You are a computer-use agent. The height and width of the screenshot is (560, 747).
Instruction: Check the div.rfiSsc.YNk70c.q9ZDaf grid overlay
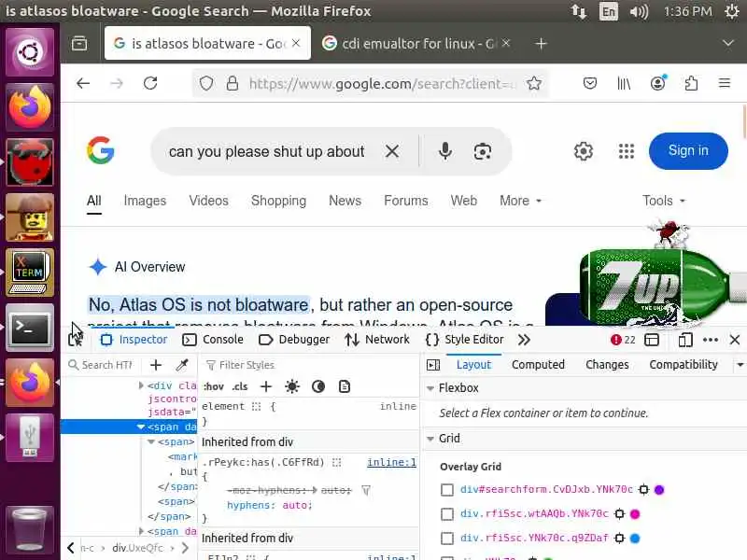(447, 539)
